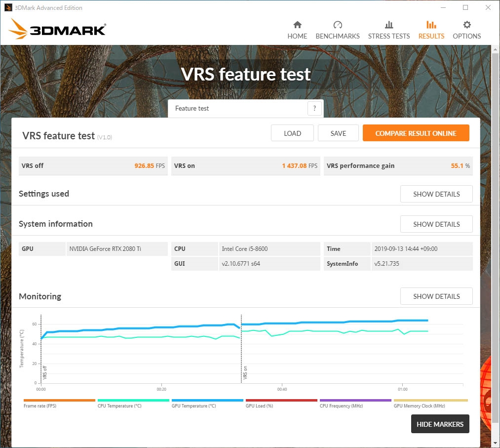Click the LOAD button
This screenshot has height=448, width=500.
tap(292, 133)
